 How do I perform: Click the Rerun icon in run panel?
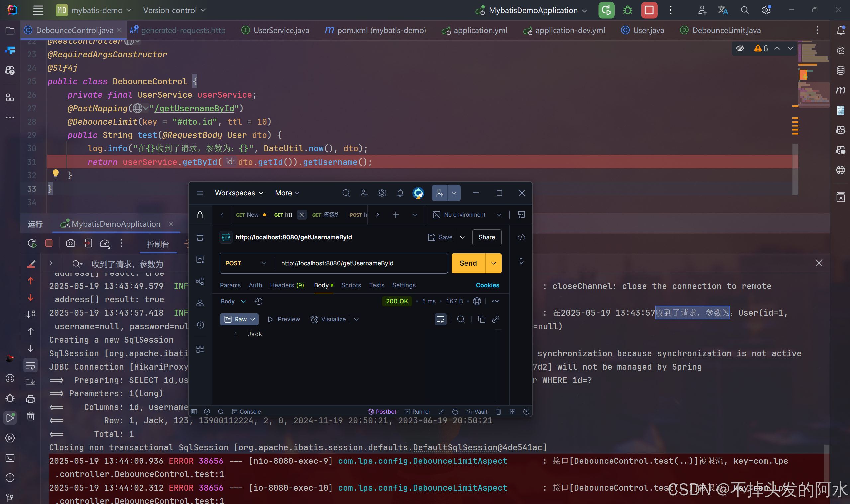(32, 243)
